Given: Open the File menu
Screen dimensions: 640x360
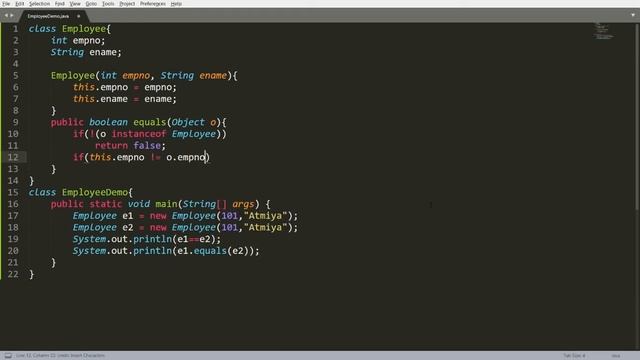Looking at the screenshot, I should pyautogui.click(x=6, y=4).
